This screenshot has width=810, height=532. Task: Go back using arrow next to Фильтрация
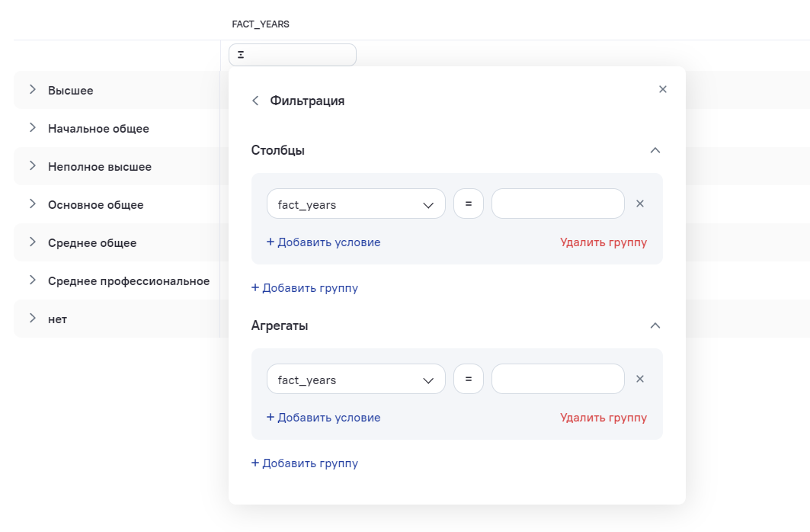[x=255, y=101]
